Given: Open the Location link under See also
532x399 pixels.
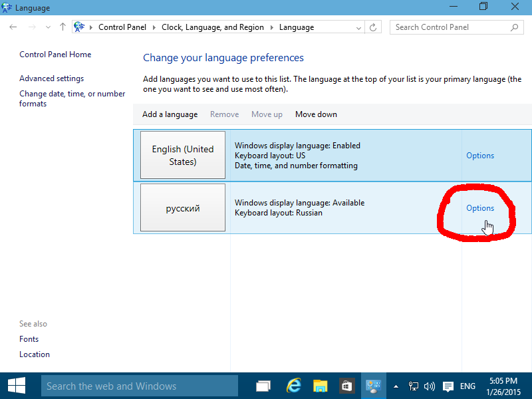Looking at the screenshot, I should tap(35, 354).
